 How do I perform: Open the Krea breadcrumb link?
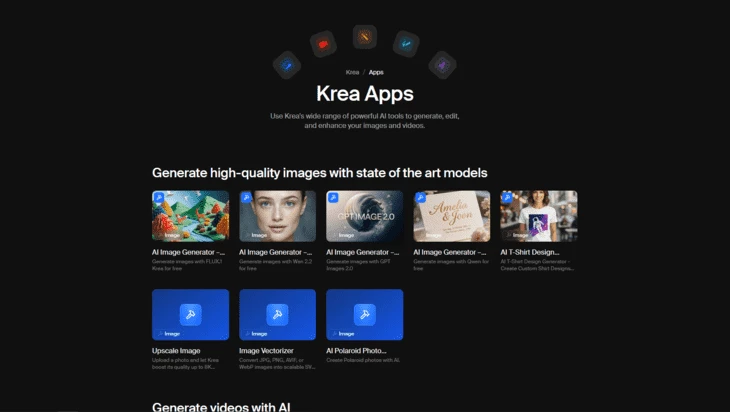pyautogui.click(x=352, y=72)
